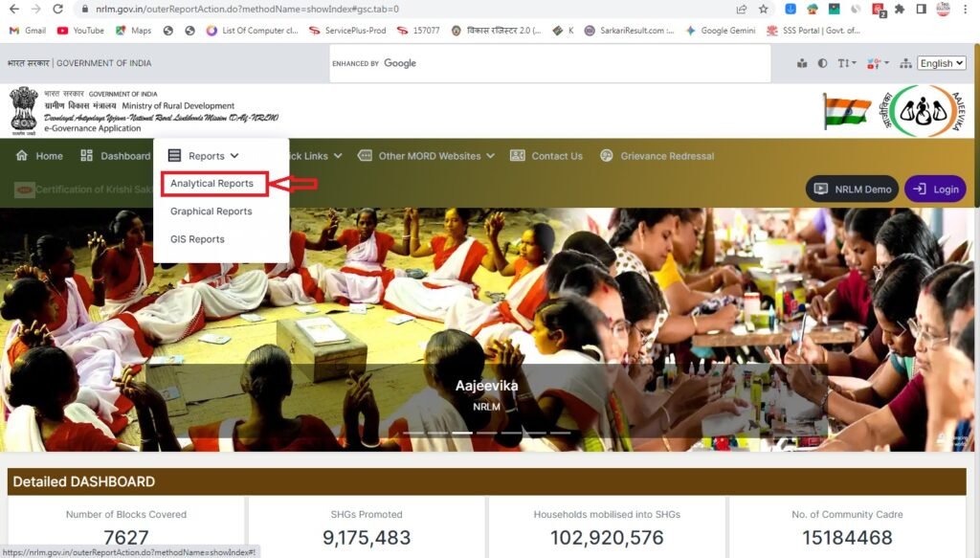This screenshot has height=558, width=980.
Task: Open Chrome extensions puzzle icon
Action: click(899, 9)
